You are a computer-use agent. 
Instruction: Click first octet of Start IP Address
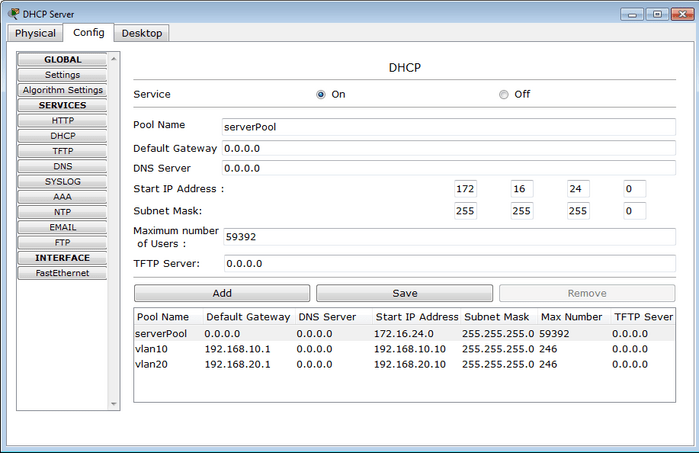(x=465, y=189)
